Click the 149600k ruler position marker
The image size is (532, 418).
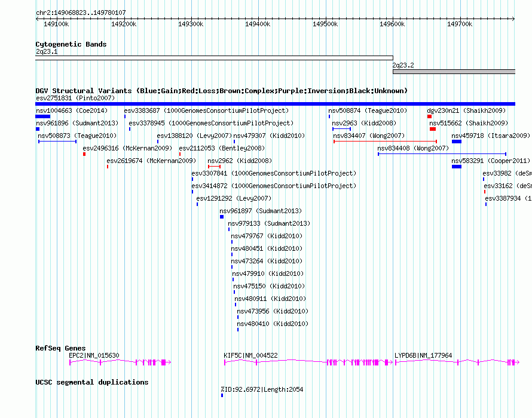[392, 24]
